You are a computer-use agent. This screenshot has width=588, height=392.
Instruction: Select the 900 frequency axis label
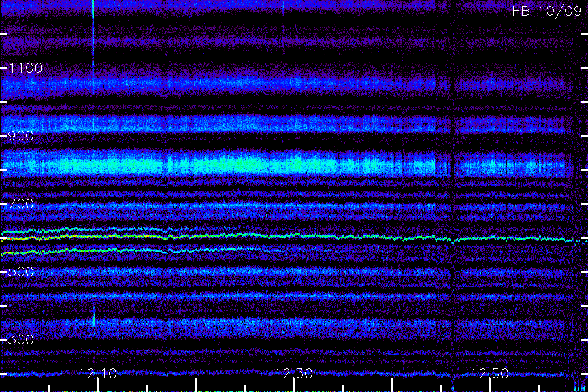[x=21, y=136]
